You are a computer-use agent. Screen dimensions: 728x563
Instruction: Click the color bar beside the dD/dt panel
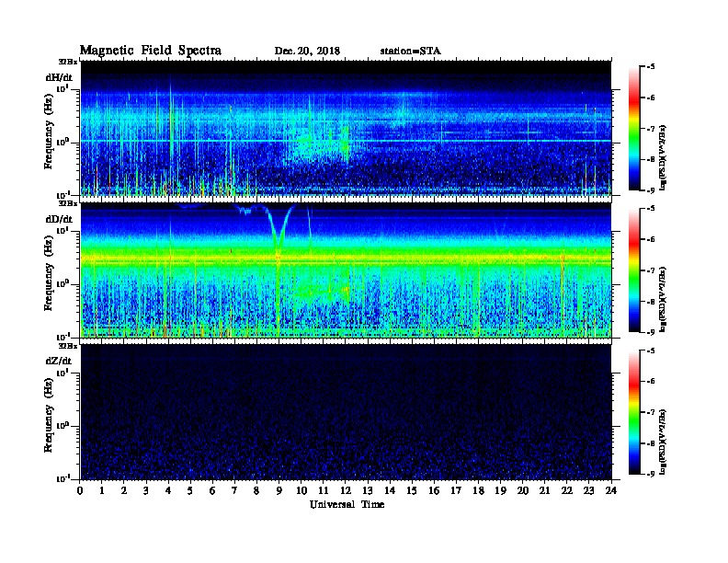pos(634,270)
